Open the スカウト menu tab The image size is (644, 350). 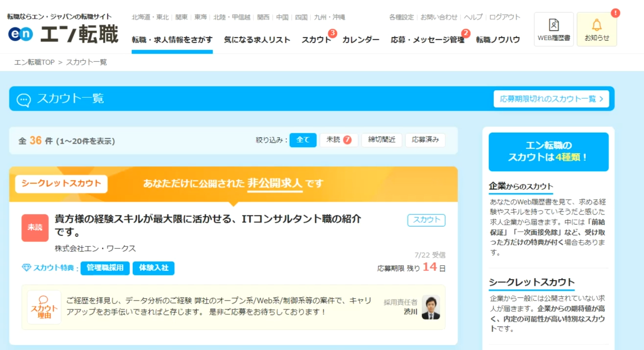coord(317,40)
